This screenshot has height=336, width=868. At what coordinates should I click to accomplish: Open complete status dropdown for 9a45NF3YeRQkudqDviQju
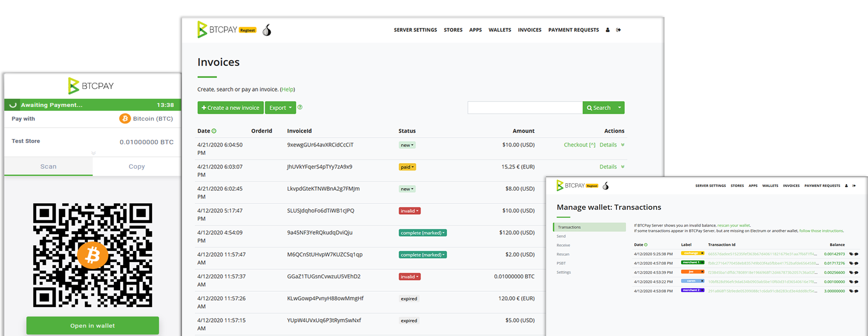(x=423, y=233)
